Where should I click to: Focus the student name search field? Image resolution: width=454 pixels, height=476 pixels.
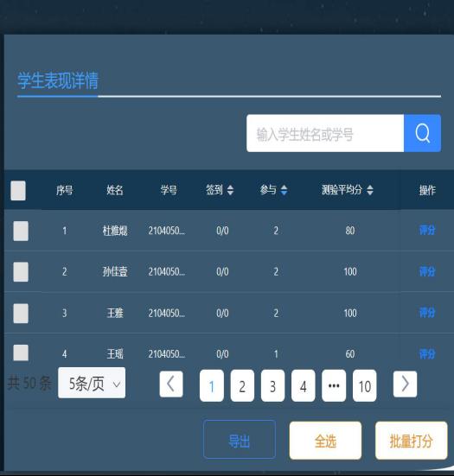click(x=325, y=133)
